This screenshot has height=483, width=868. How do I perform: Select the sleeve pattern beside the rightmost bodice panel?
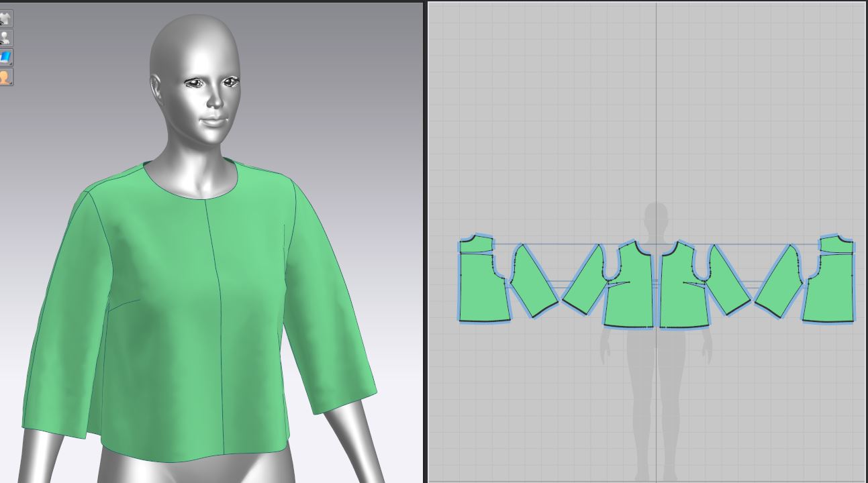pyautogui.click(x=779, y=282)
